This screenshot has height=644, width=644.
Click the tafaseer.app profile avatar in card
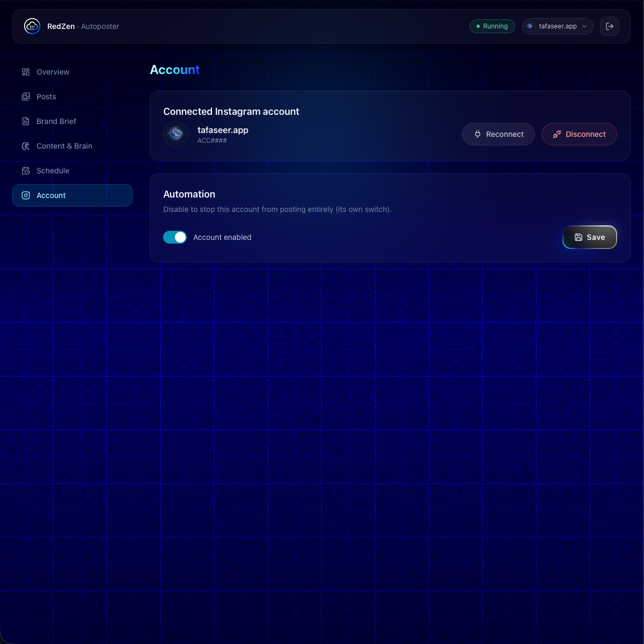(x=176, y=134)
